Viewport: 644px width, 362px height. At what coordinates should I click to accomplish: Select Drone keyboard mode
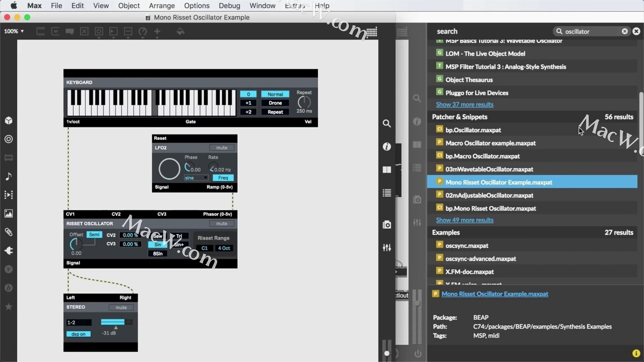[x=275, y=103]
